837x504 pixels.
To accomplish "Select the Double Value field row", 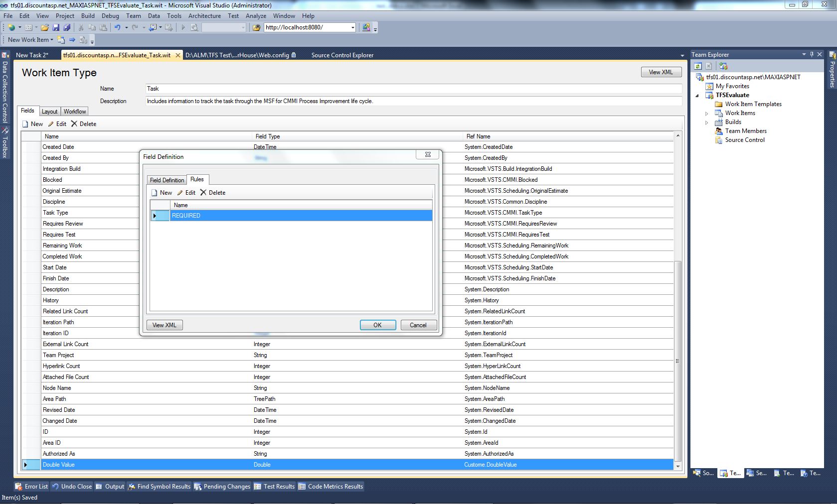I will pyautogui.click(x=347, y=465).
